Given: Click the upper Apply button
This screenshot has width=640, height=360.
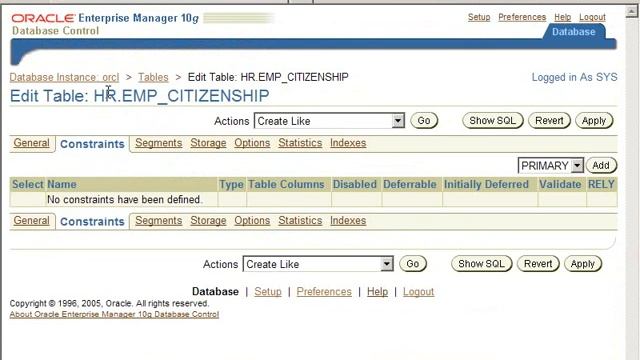Looking at the screenshot, I should point(594,120).
